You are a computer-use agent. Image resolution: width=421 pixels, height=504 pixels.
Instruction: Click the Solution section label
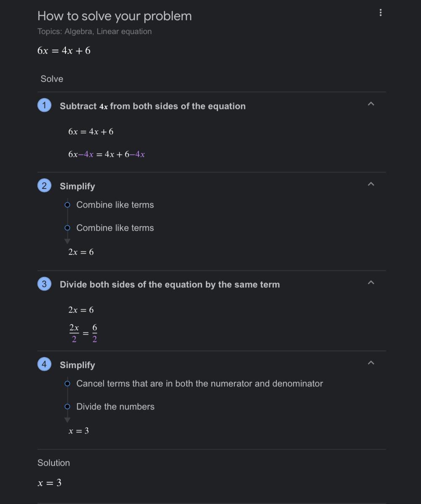(x=54, y=463)
